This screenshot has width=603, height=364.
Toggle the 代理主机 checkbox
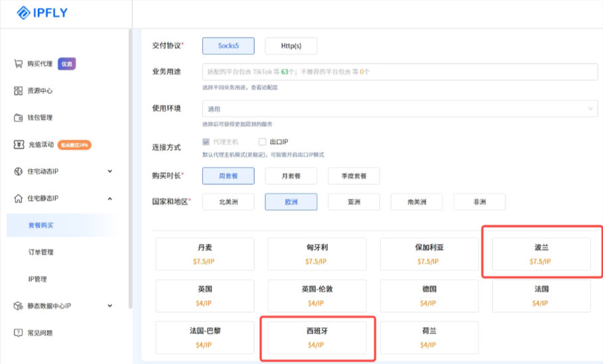[x=206, y=142]
